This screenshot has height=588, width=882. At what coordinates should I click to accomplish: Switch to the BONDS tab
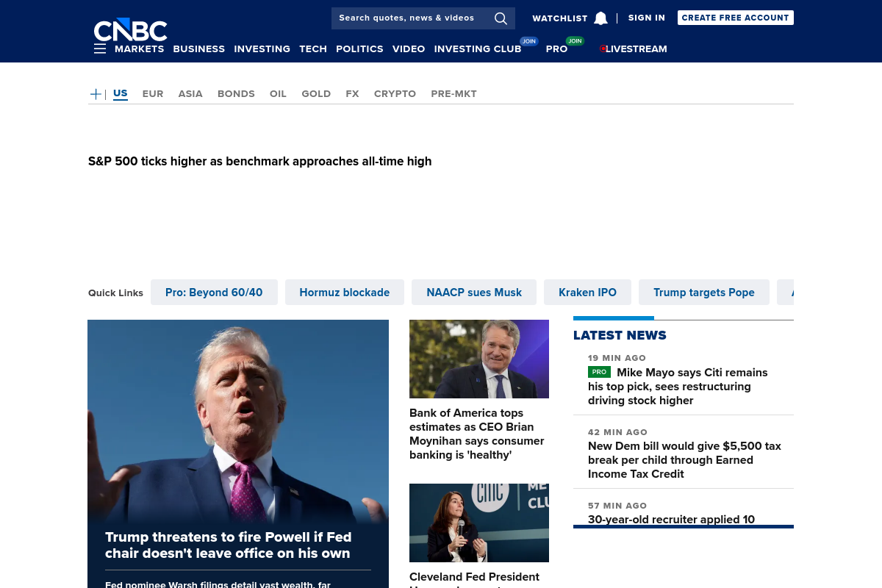point(236,94)
